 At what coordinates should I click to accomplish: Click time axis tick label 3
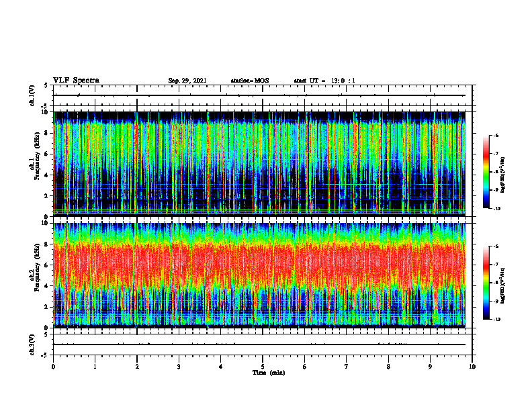(179, 367)
